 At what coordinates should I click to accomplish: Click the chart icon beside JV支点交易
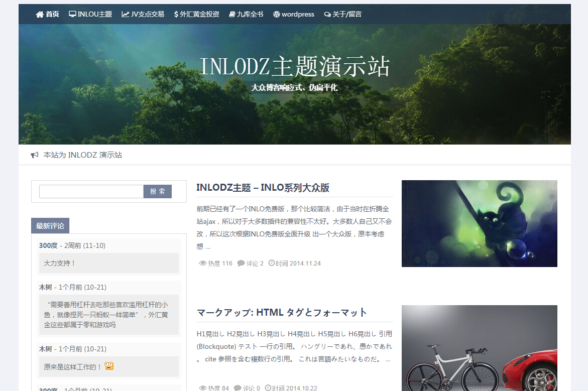(125, 15)
